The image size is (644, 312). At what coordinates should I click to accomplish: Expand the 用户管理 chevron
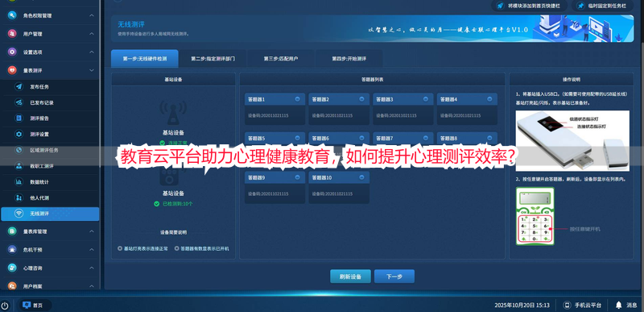(92, 34)
